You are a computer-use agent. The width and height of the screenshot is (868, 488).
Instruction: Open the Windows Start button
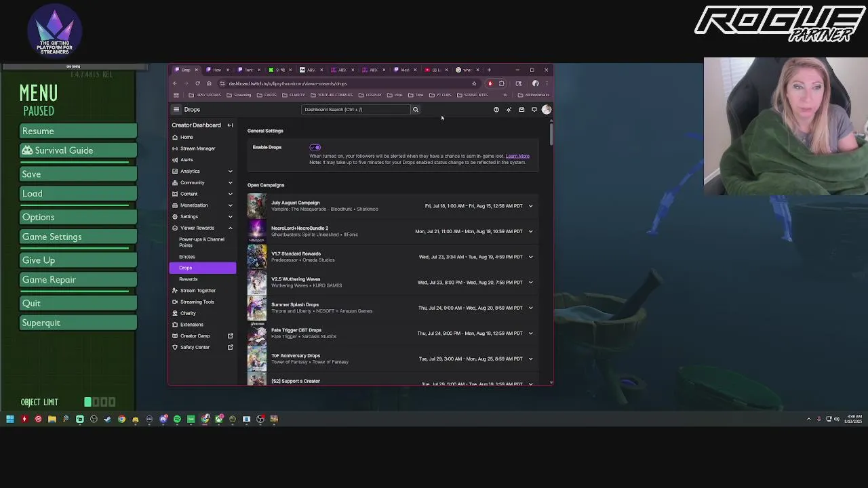tap(10, 420)
